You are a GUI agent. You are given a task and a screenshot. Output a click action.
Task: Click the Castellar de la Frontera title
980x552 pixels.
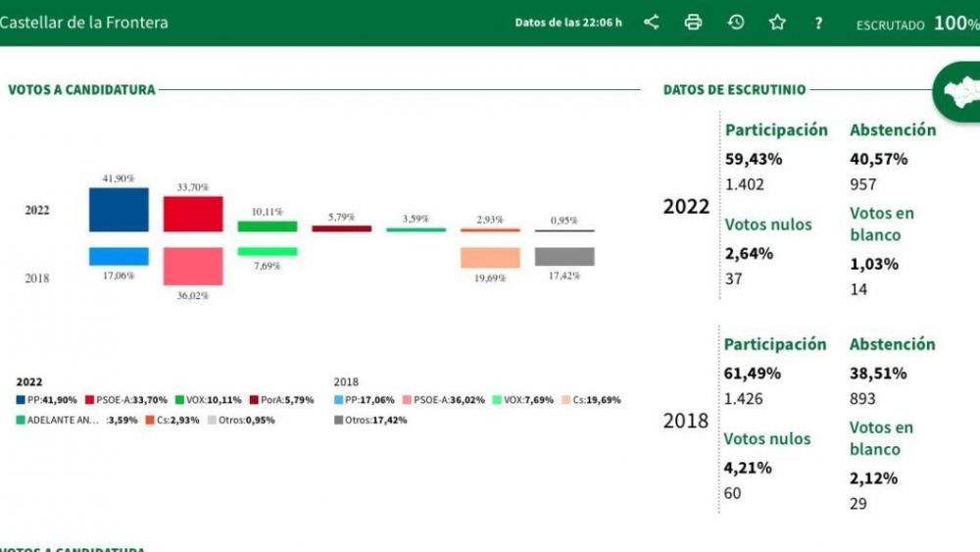83,23
